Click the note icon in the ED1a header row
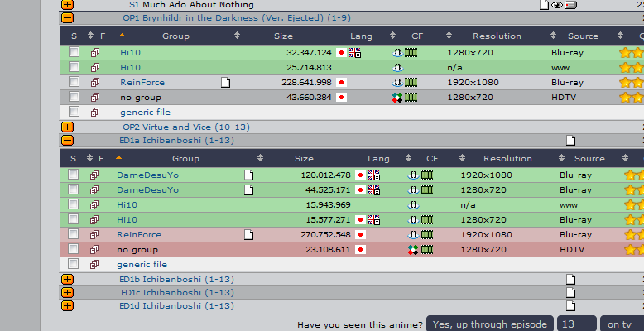The width and height of the screenshot is (644, 331). click(x=570, y=141)
